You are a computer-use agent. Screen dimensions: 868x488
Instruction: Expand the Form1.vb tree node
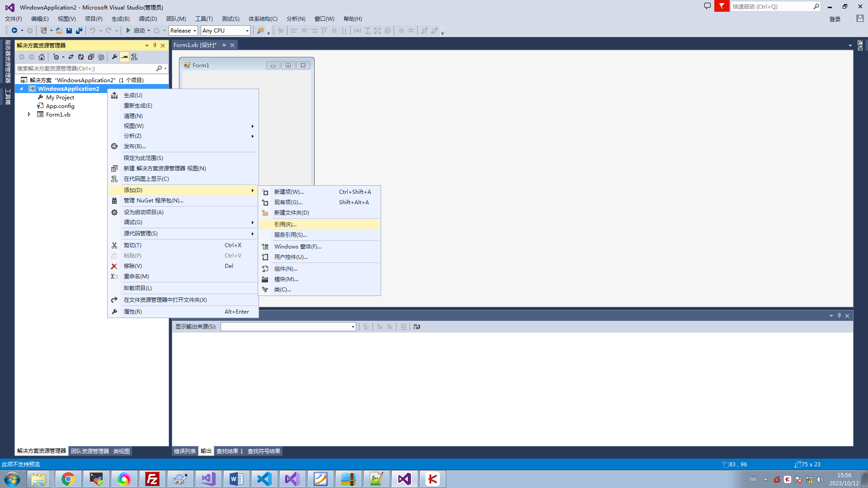tap(29, 115)
